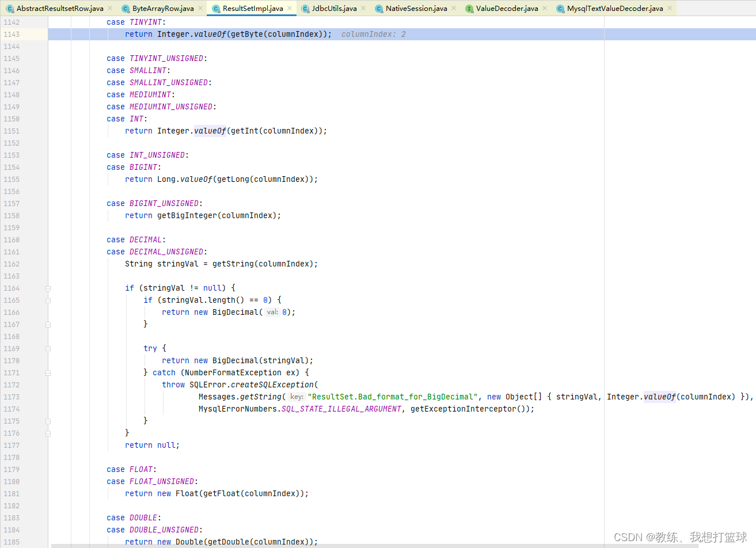
Task: Click getByte on highlighted line 1143
Action: coord(247,35)
